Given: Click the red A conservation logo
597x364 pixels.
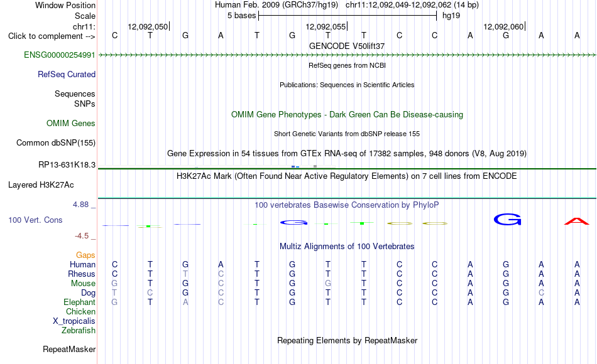Looking at the screenshot, I should (576, 221).
